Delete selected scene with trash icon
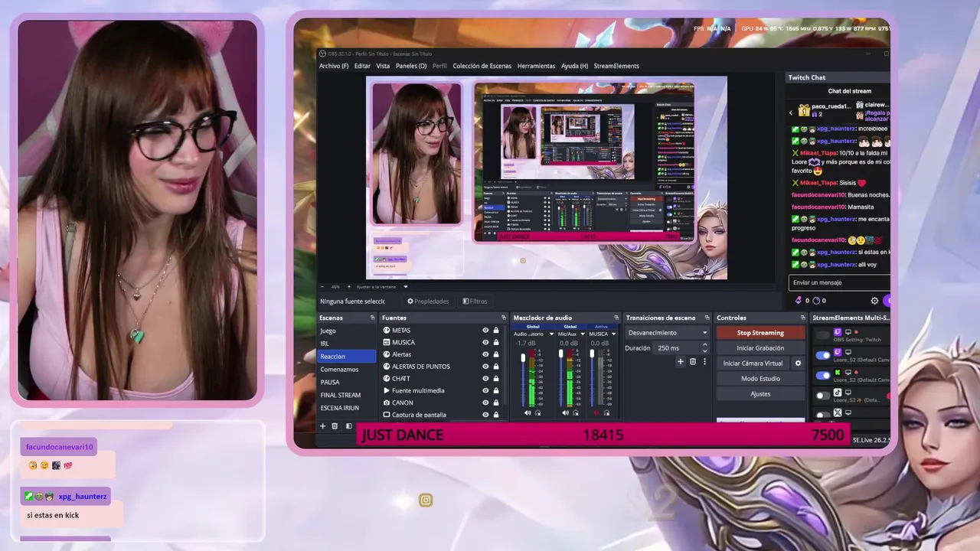Image resolution: width=980 pixels, height=551 pixels. [335, 426]
